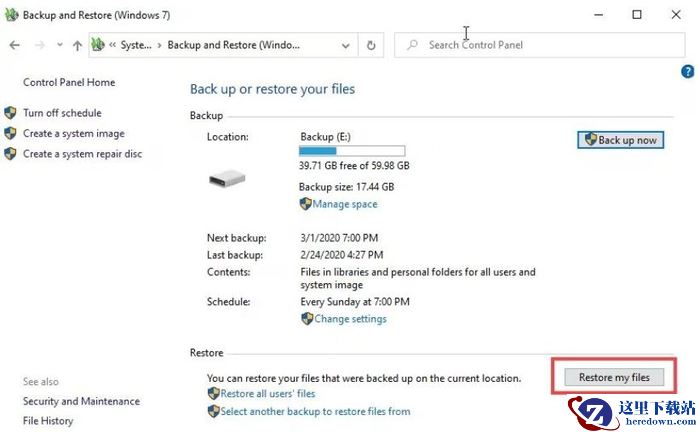This screenshot has height=432, width=700.
Task: Click the Search Control Panel field
Action: click(x=539, y=45)
